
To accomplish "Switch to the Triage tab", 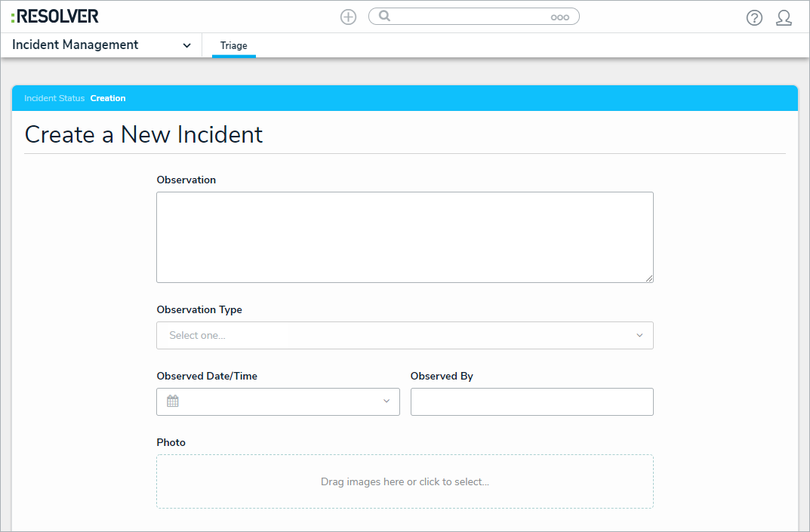I will pyautogui.click(x=233, y=45).
